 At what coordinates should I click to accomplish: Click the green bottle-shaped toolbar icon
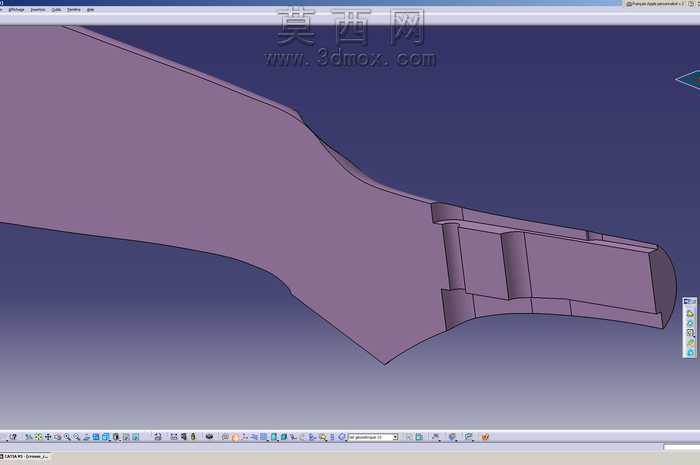pyautogui.click(x=193, y=437)
